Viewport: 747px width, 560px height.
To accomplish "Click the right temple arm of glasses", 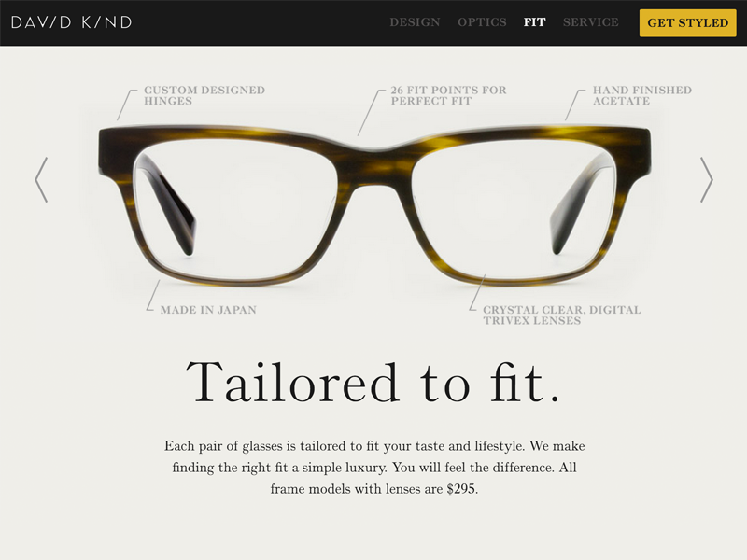I will (579, 204).
